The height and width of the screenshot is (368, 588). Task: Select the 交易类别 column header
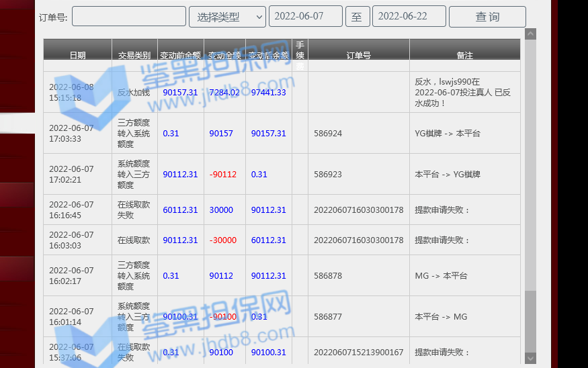click(134, 55)
